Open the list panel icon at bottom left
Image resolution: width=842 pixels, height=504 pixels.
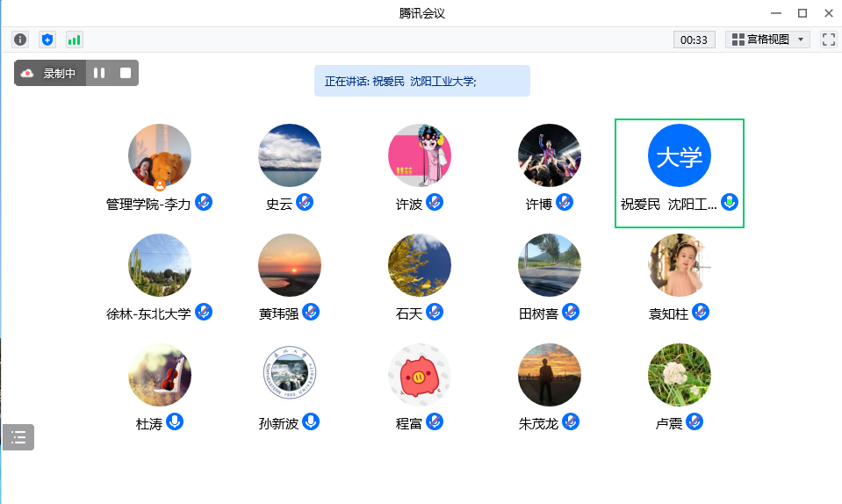click(x=18, y=436)
